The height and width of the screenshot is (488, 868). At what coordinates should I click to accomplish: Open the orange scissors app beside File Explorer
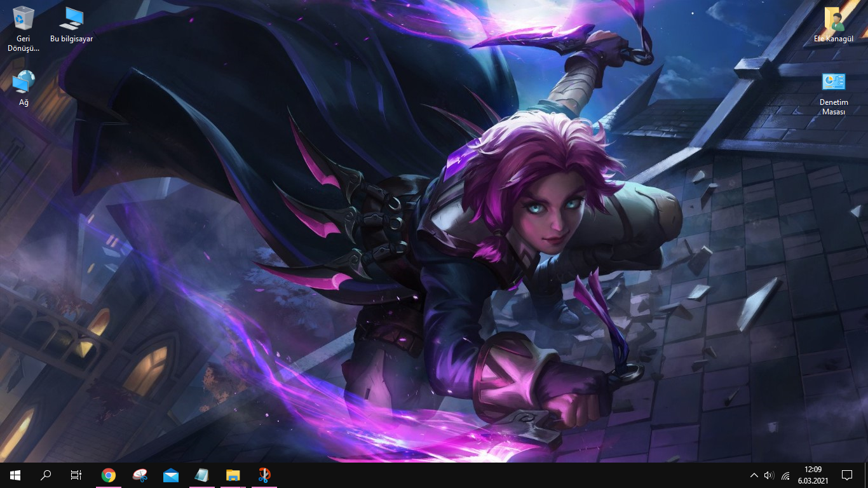(x=264, y=475)
